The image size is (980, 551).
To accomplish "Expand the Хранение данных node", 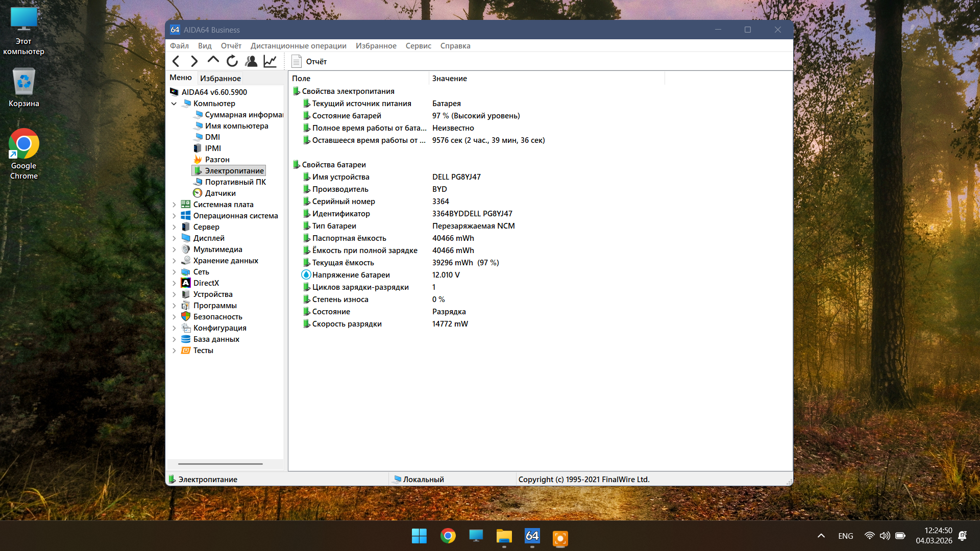I will (x=174, y=261).
